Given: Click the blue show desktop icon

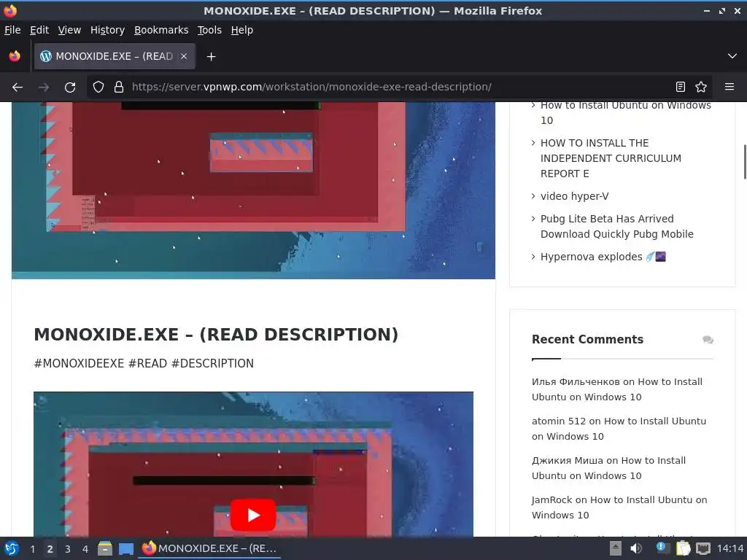Looking at the screenshot, I should coord(126,549).
